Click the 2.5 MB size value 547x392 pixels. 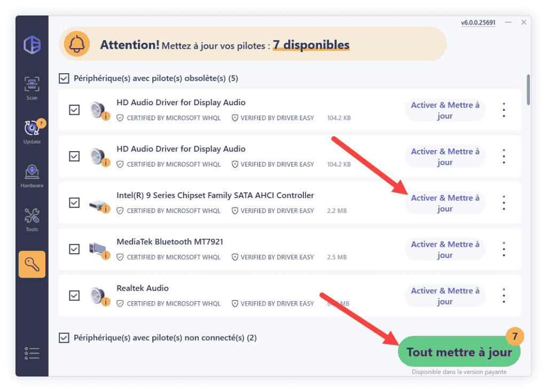coord(337,257)
